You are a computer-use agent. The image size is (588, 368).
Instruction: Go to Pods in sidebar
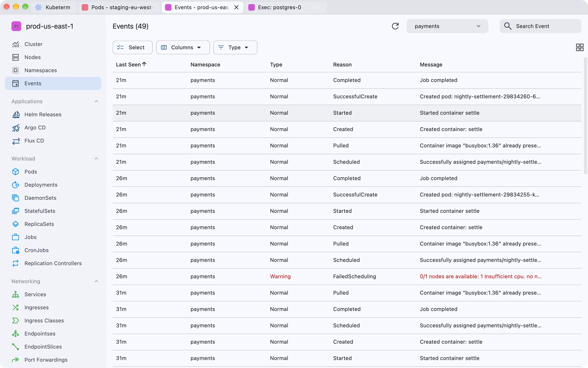pyautogui.click(x=53, y=172)
